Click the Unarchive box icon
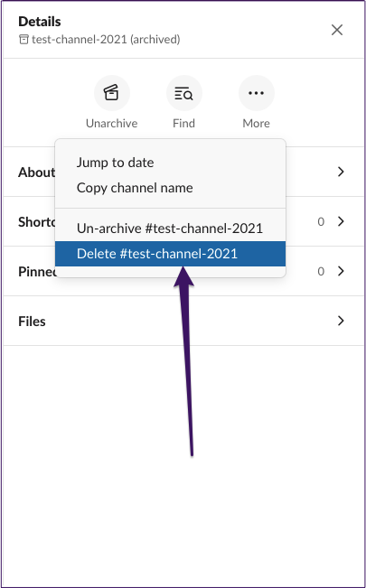This screenshot has width=366, height=588. click(111, 93)
